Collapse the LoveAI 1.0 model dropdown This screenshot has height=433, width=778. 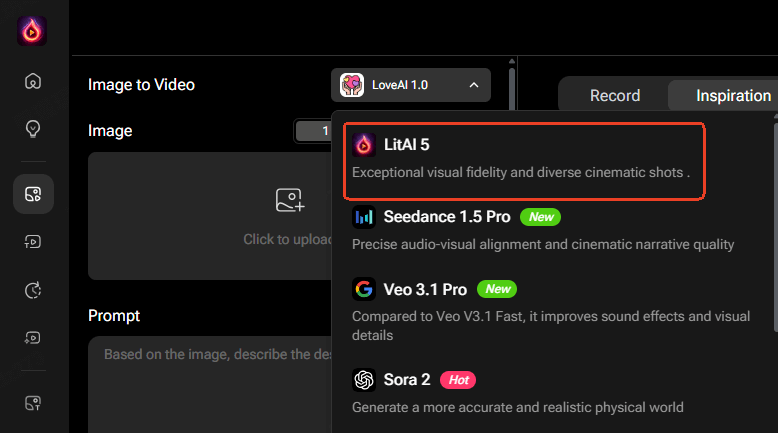coord(410,85)
